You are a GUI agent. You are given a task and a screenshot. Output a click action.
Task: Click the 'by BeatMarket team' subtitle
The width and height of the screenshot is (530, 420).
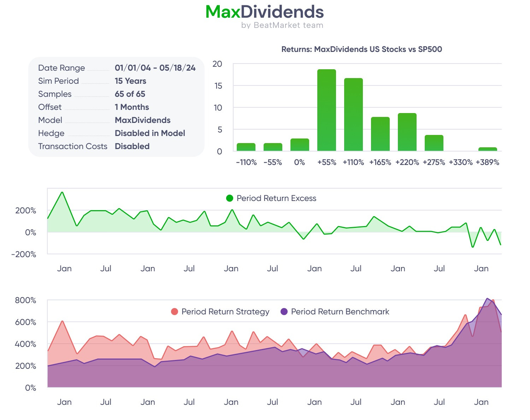pos(282,25)
